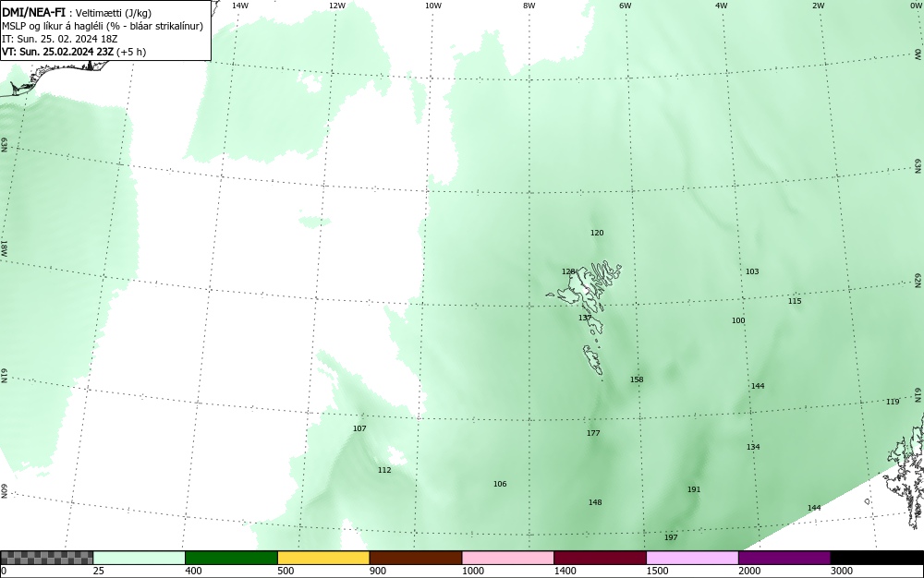The height and width of the screenshot is (578, 924).
Task: Choose the yellow 500–900 legend swatch
Action: (x=323, y=558)
